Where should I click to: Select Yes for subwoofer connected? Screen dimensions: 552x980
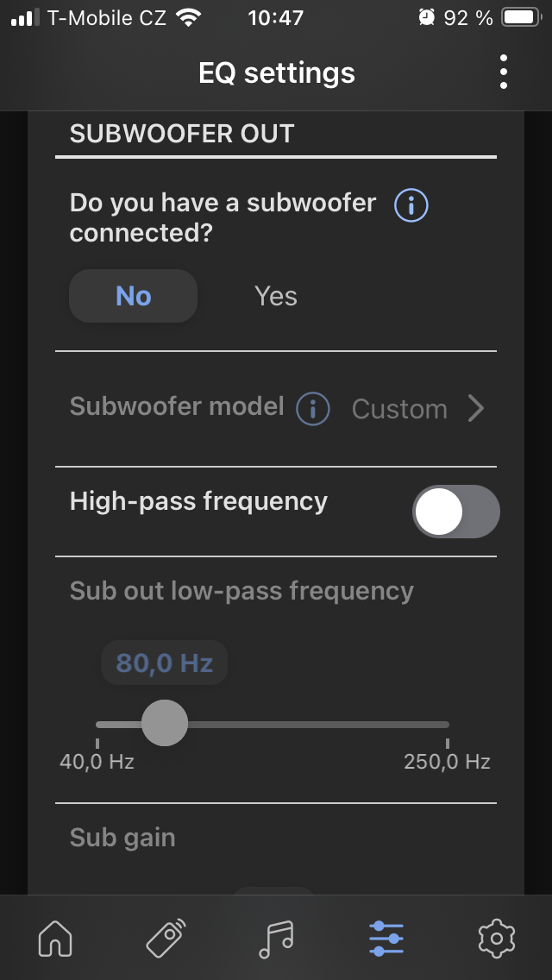pyautogui.click(x=276, y=296)
